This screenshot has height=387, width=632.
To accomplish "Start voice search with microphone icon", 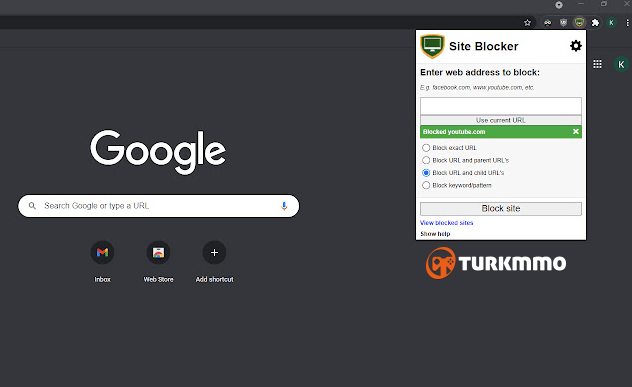I will pyautogui.click(x=284, y=206).
